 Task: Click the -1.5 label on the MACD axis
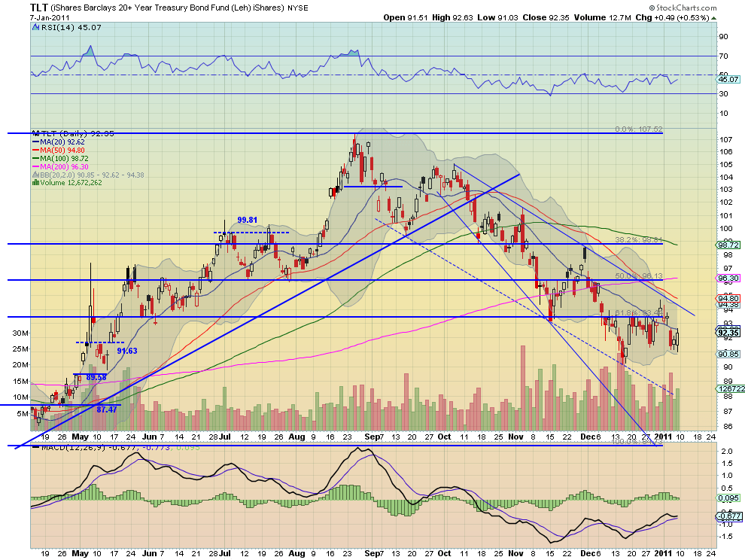click(x=725, y=536)
